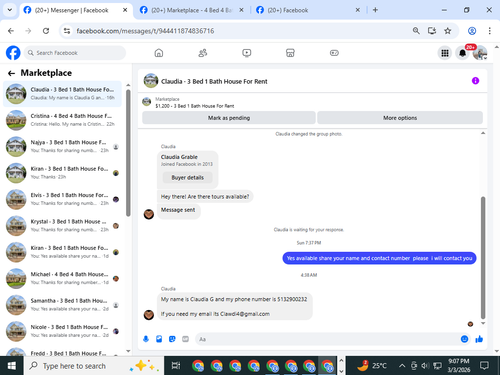This screenshot has width=500, height=375.
Task: Open the account profile picture menu
Action: pyautogui.click(x=480, y=53)
